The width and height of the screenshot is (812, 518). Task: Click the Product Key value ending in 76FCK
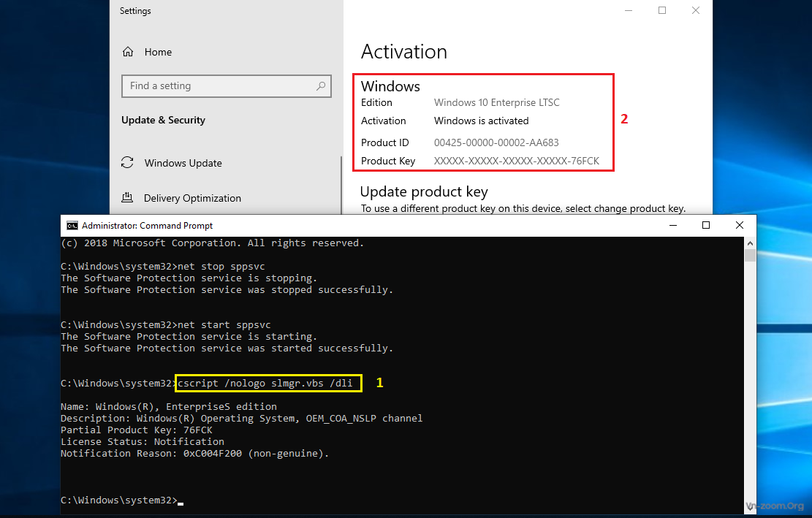click(516, 161)
